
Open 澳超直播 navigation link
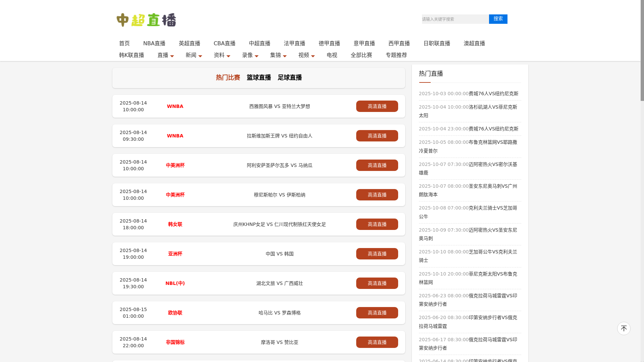point(474,43)
